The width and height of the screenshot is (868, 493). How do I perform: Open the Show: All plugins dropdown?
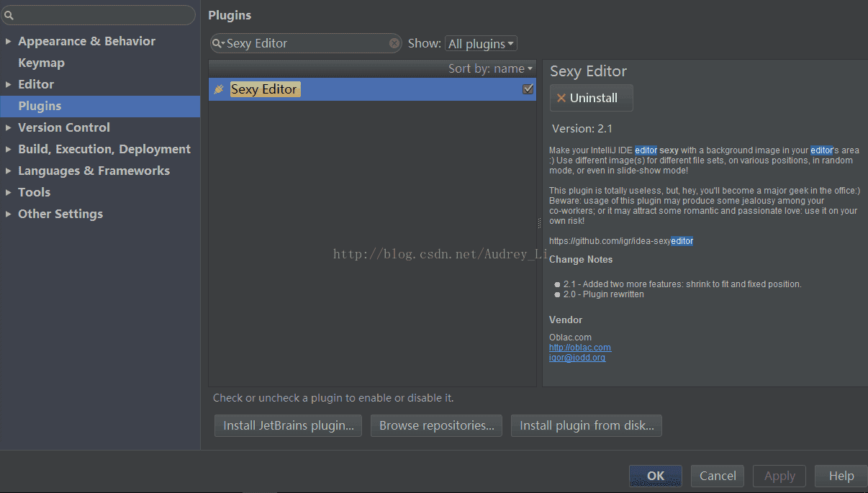click(481, 44)
